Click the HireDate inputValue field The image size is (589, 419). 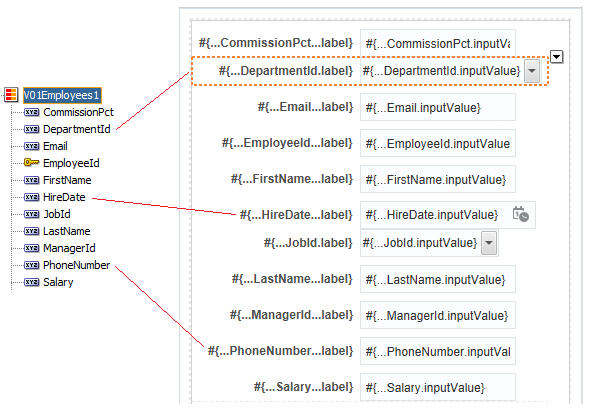click(x=448, y=215)
